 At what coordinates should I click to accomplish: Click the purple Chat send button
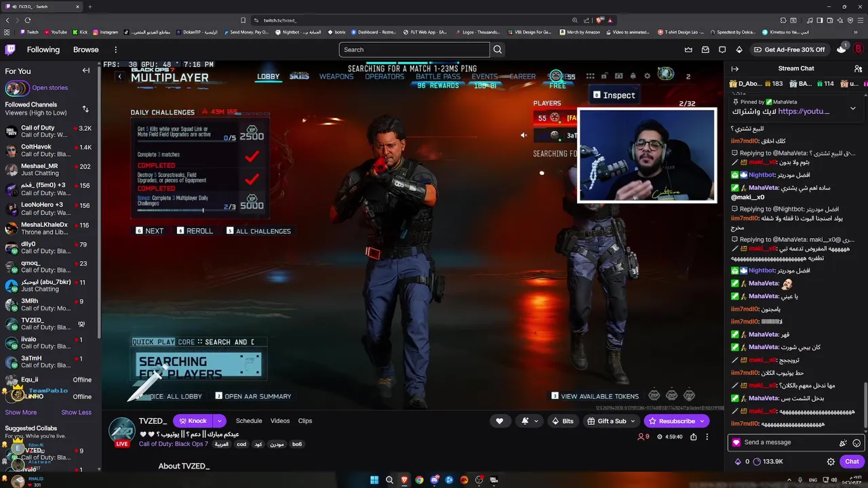tap(852, 462)
